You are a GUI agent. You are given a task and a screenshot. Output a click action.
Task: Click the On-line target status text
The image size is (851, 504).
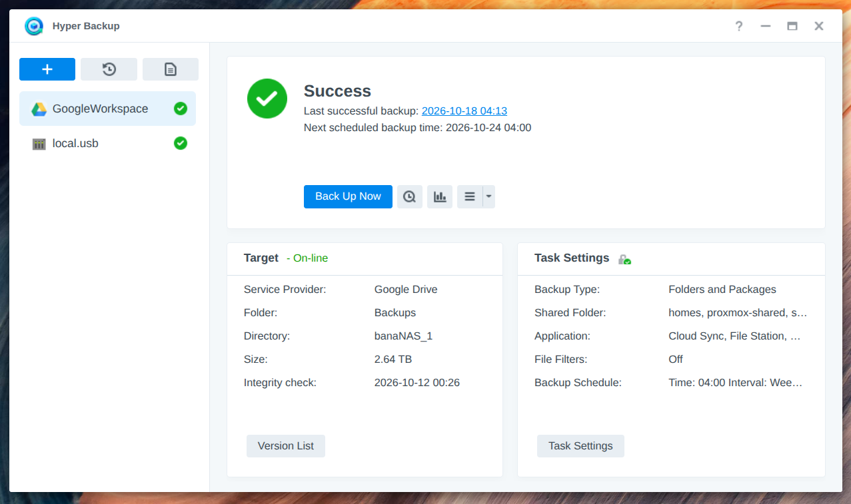tap(307, 258)
